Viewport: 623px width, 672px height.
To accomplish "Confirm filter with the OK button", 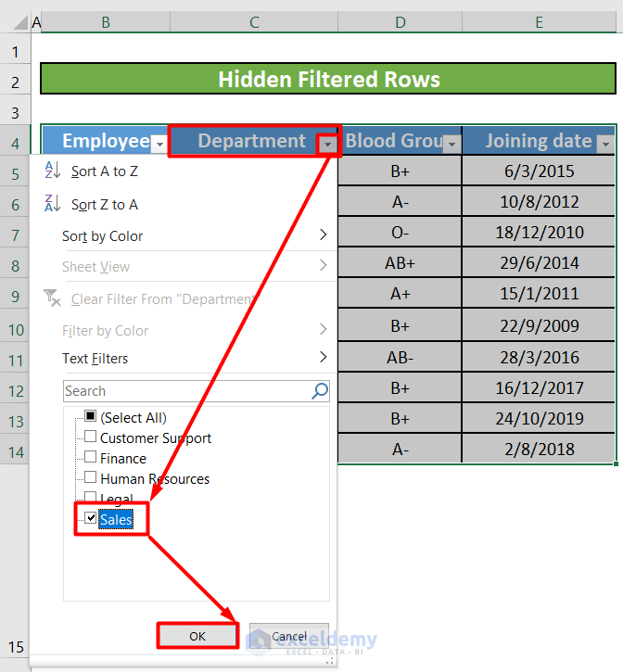I will [x=197, y=636].
